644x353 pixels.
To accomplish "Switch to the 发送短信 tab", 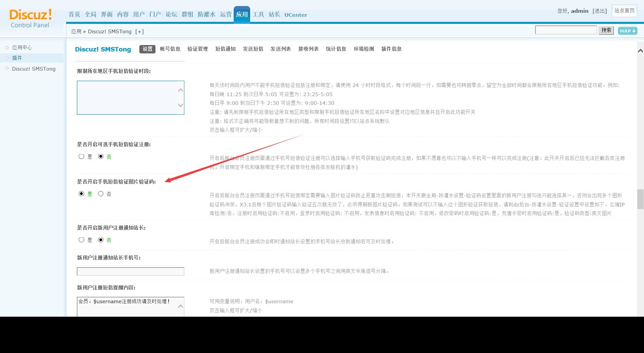I will click(x=253, y=49).
